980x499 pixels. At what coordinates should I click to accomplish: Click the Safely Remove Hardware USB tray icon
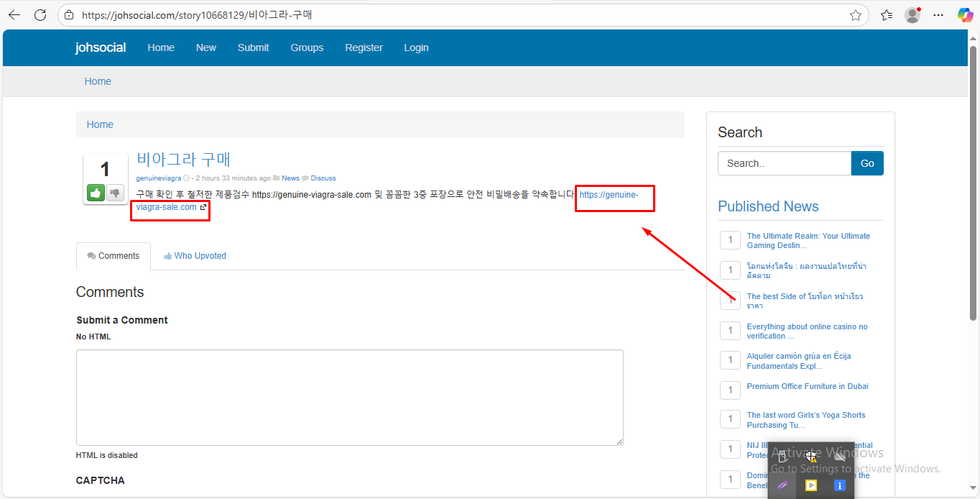point(783,457)
